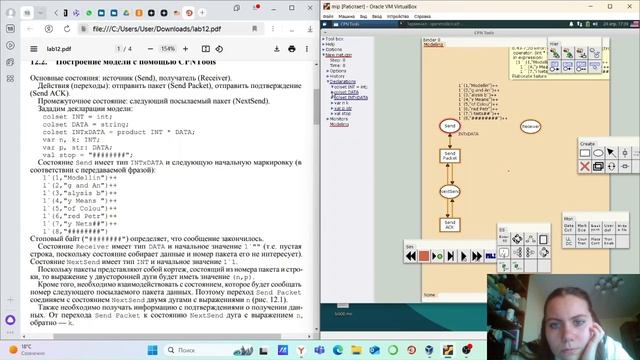Select the red X delete tool

585,167
